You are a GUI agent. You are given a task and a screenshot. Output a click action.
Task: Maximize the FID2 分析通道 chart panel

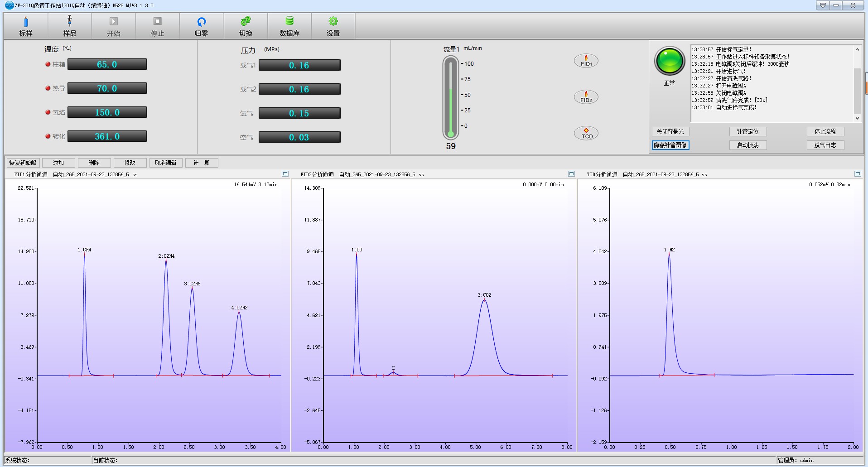click(571, 174)
